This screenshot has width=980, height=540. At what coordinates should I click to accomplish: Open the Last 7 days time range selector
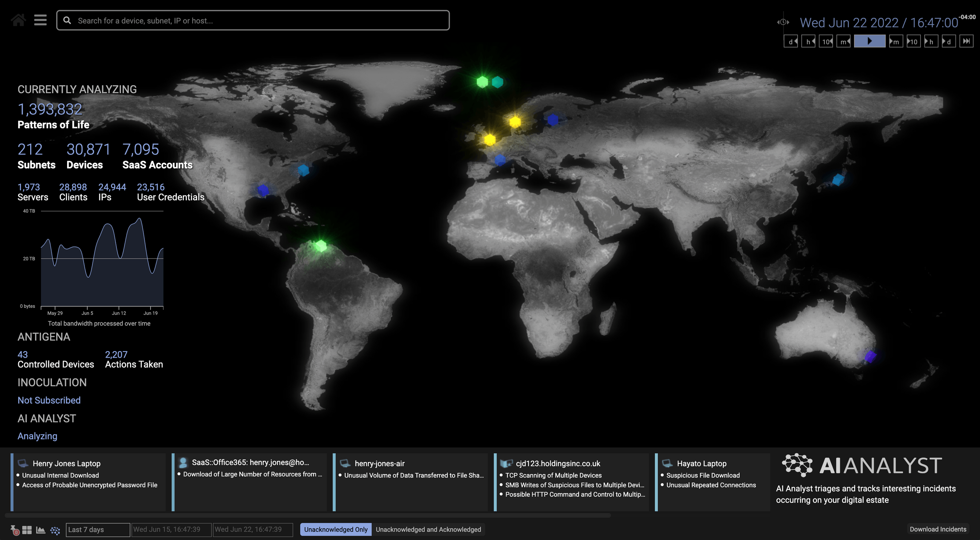97,529
